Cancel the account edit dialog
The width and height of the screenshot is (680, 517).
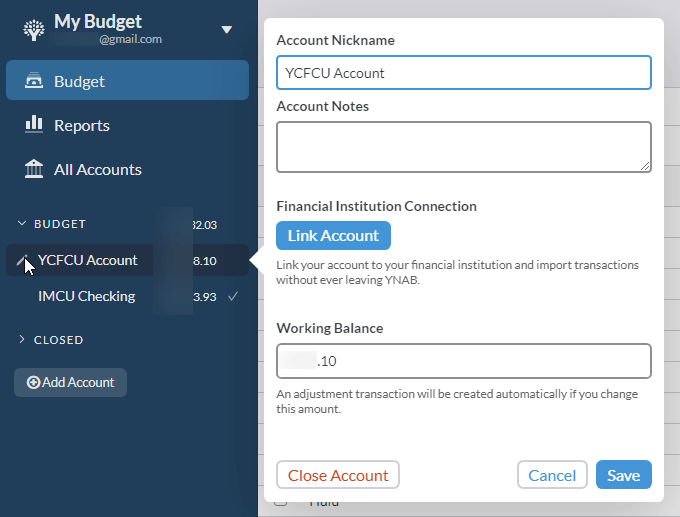pos(552,475)
